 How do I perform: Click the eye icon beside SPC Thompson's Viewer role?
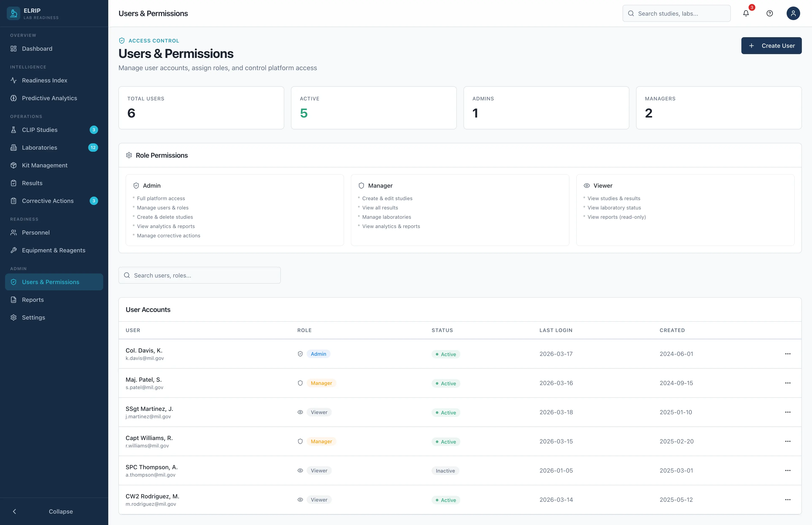tap(300, 470)
